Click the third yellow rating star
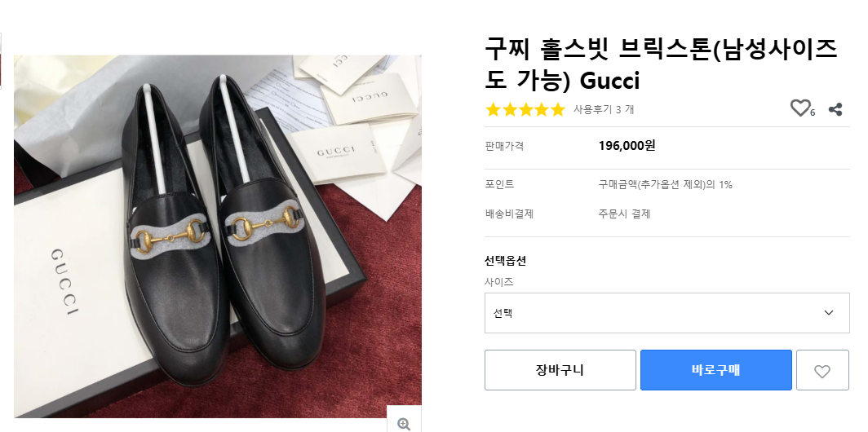This screenshot has height=432, width=868. click(x=525, y=109)
